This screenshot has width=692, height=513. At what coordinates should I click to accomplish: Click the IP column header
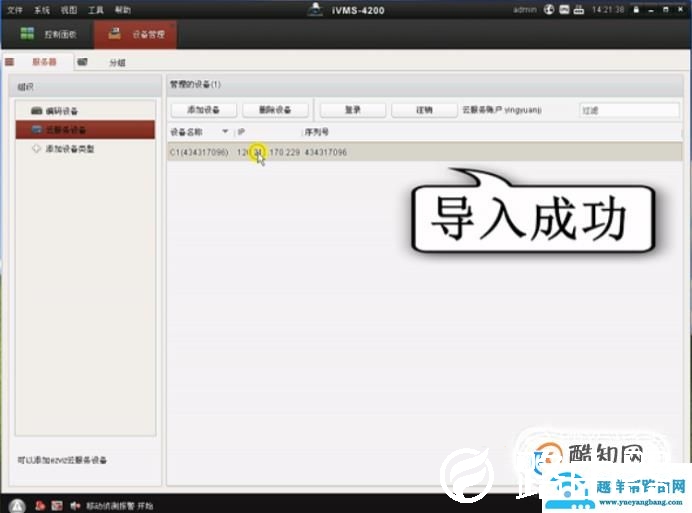point(241,132)
